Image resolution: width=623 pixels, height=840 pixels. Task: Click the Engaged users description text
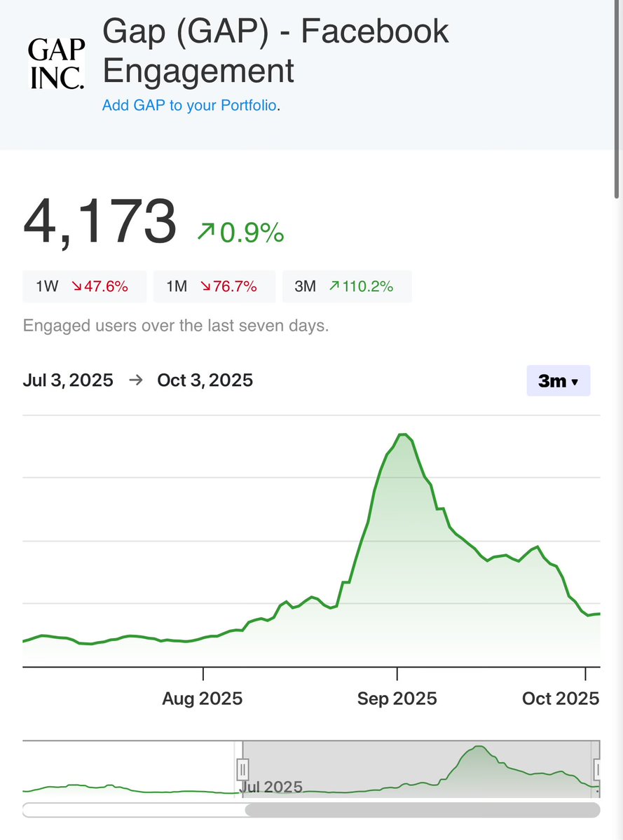coord(176,325)
